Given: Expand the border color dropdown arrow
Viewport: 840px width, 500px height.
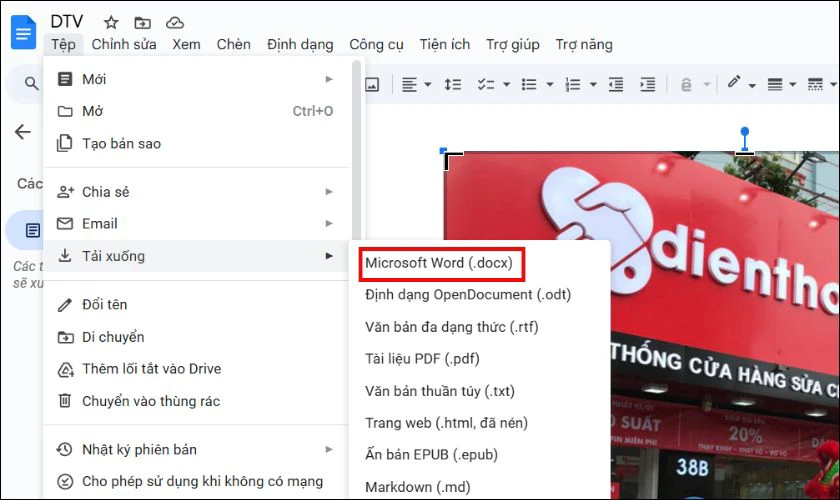Looking at the screenshot, I should [752, 85].
